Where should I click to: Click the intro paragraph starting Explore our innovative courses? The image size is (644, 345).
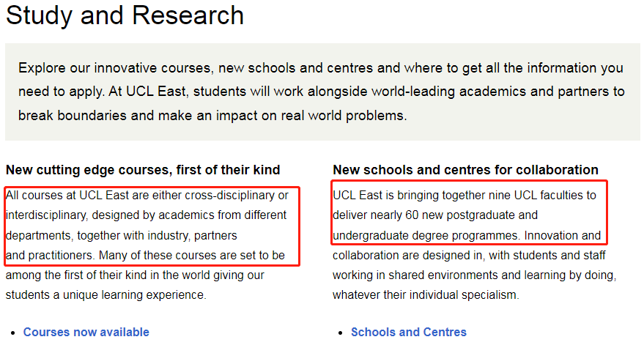pos(322,92)
